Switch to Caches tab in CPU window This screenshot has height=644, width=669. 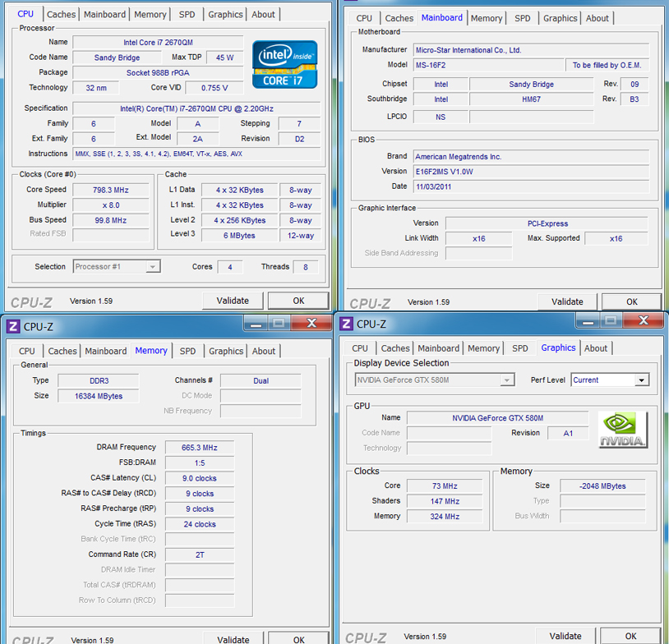point(61,15)
